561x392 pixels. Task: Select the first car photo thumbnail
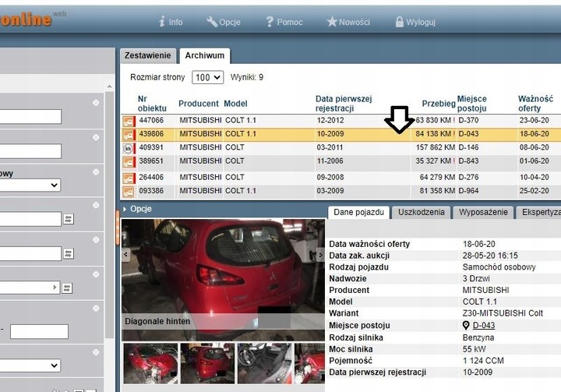coord(150,362)
